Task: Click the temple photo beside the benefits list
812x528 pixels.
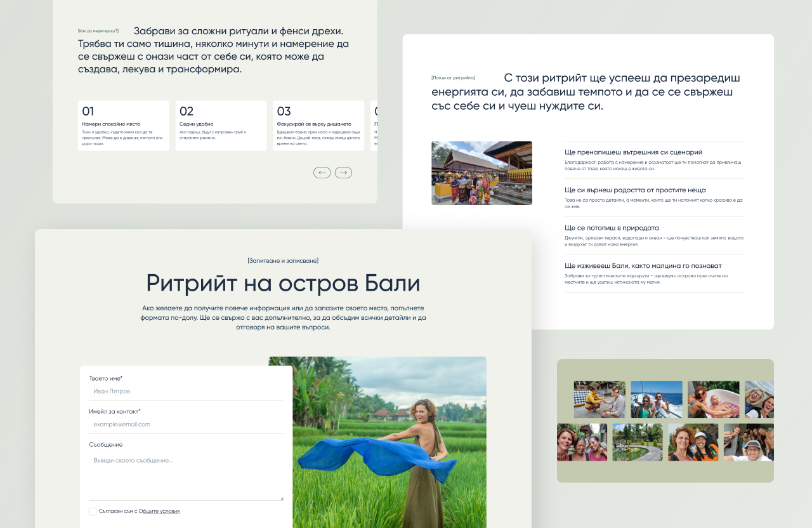Action: [481, 173]
